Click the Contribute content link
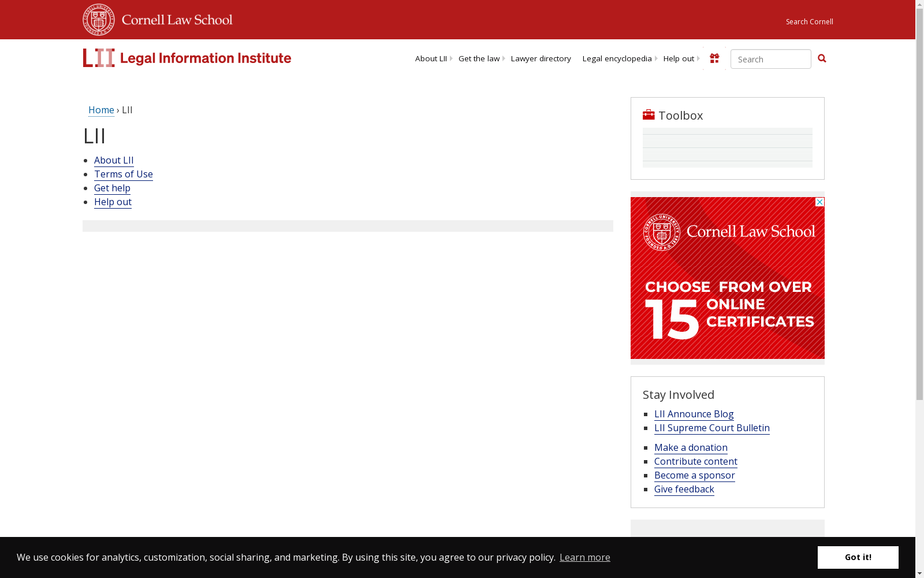This screenshot has width=924, height=578. point(695,461)
